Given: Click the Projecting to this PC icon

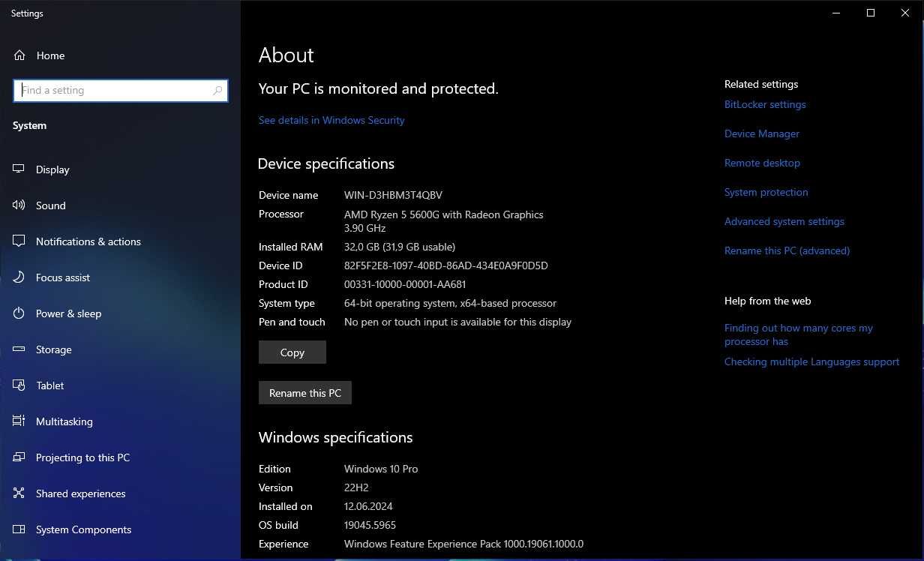Looking at the screenshot, I should 19,457.
